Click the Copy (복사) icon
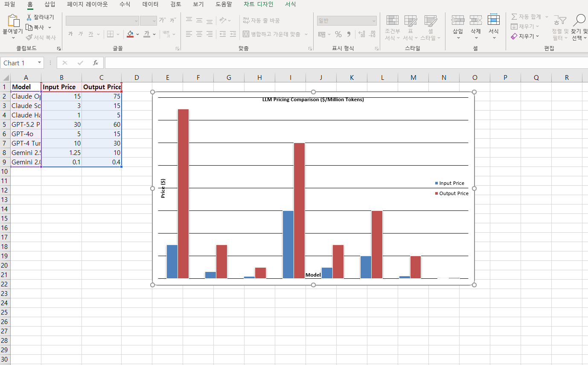 point(29,27)
